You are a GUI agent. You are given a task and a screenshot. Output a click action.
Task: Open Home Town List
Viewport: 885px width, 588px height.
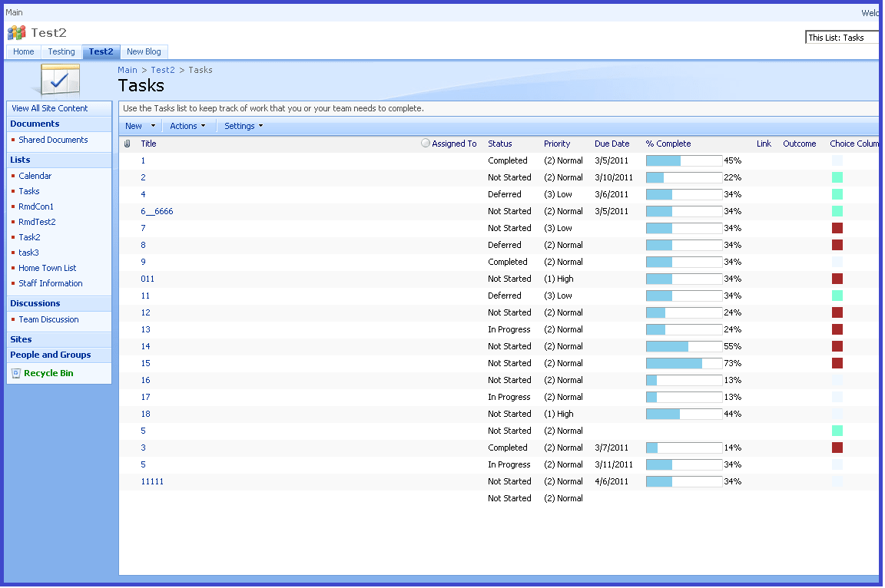click(x=48, y=269)
